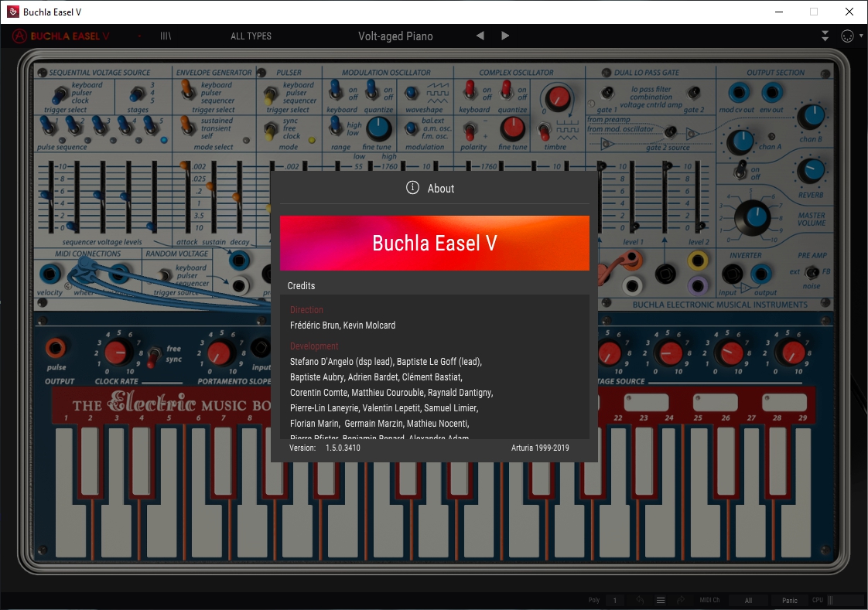This screenshot has height=610, width=868.
Task: Toggle pulse sequence switch 1
Action: click(49, 126)
